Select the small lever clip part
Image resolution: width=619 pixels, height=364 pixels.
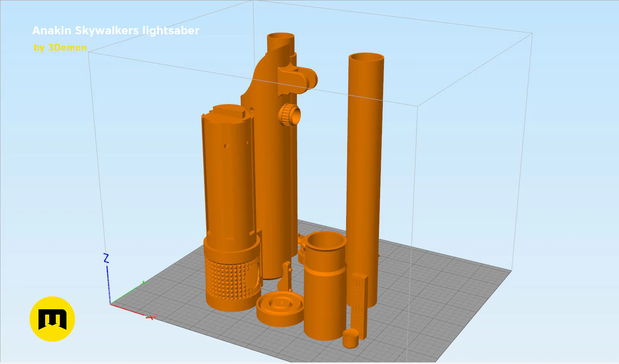[285, 276]
